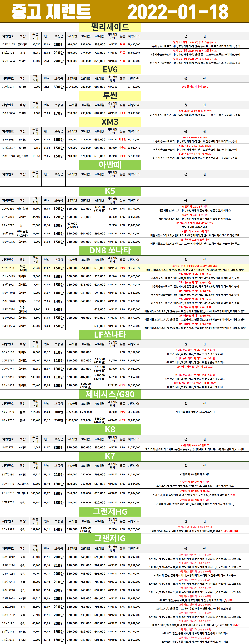Screen dimensions: 249x644
Task: Click the 문라이트 color cell
Action: [22, 44]
